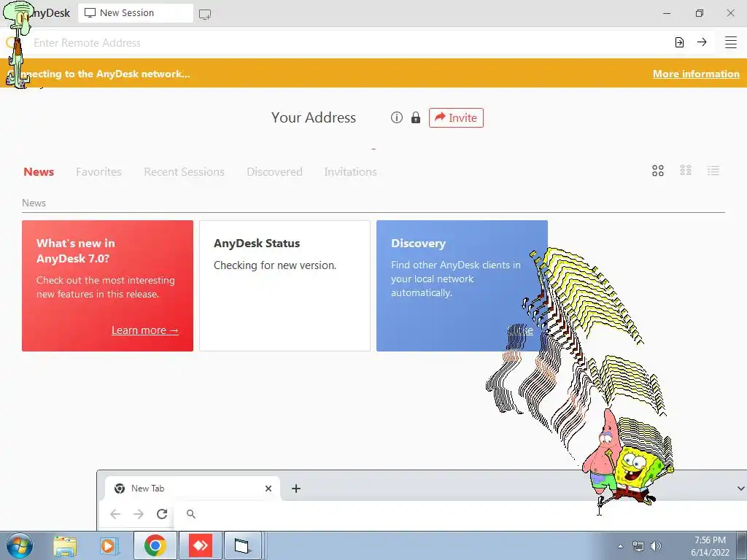Select the New Tab tab in Chrome
The height and width of the screenshot is (560, 747).
pyautogui.click(x=193, y=489)
